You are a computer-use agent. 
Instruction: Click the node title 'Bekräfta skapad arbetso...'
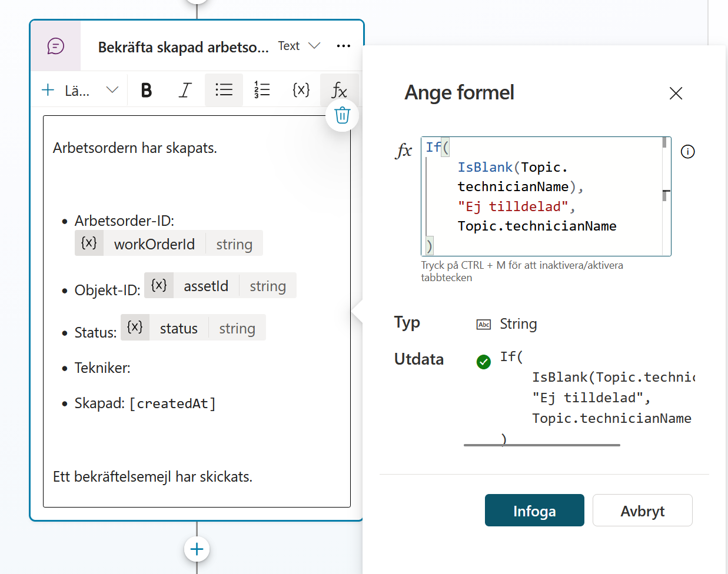tap(183, 47)
